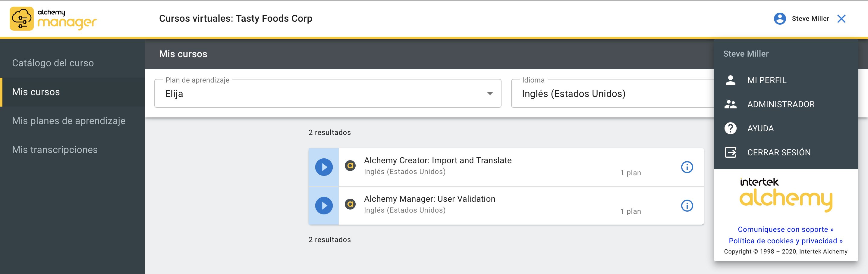Click the user avatar icon beside Steve Miller
Image resolution: width=868 pixels, height=274 pixels.
tap(780, 18)
